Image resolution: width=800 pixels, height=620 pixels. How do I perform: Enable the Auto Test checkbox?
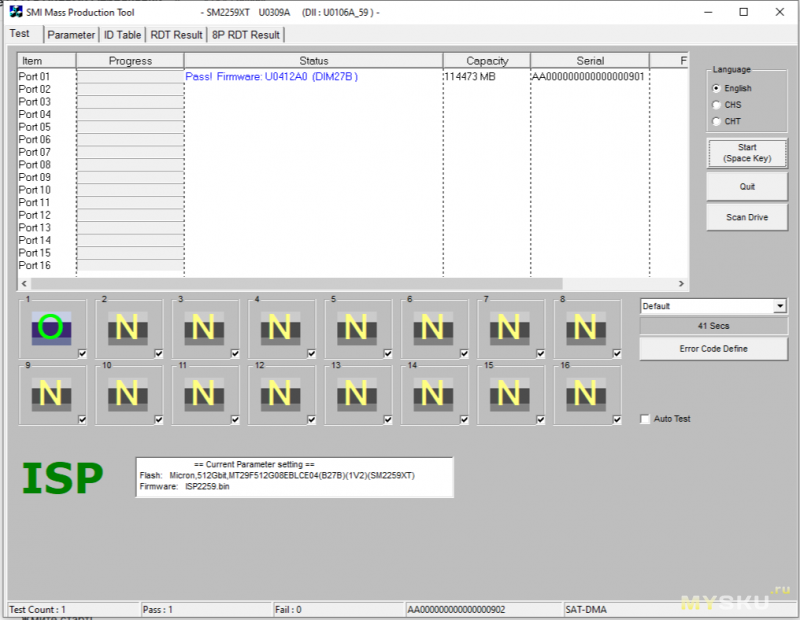(645, 419)
